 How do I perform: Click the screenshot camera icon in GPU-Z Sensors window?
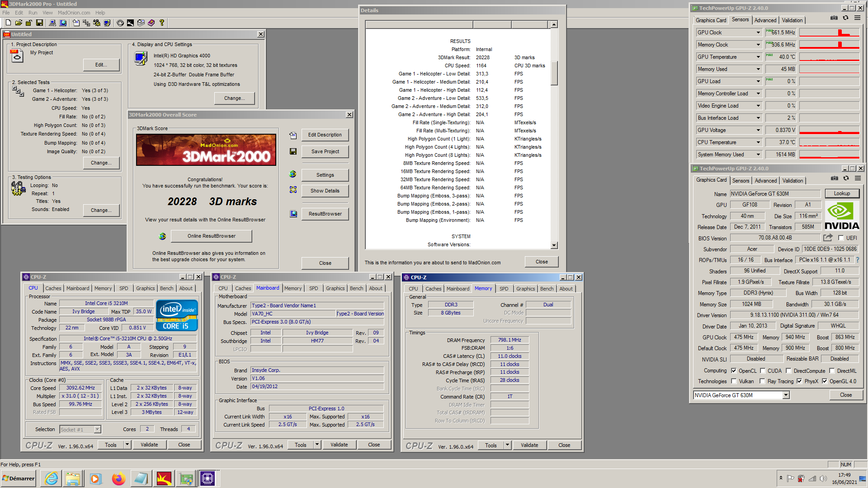click(x=834, y=18)
